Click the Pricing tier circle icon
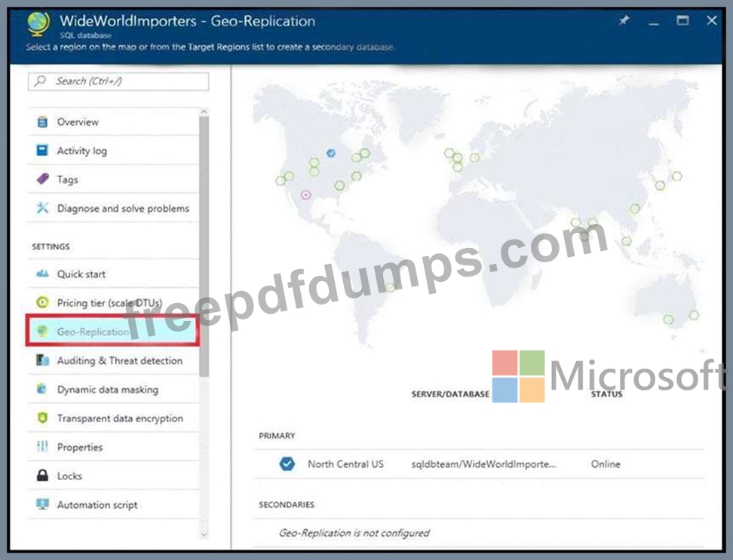Viewport: 733px width, 560px height. tap(42, 302)
